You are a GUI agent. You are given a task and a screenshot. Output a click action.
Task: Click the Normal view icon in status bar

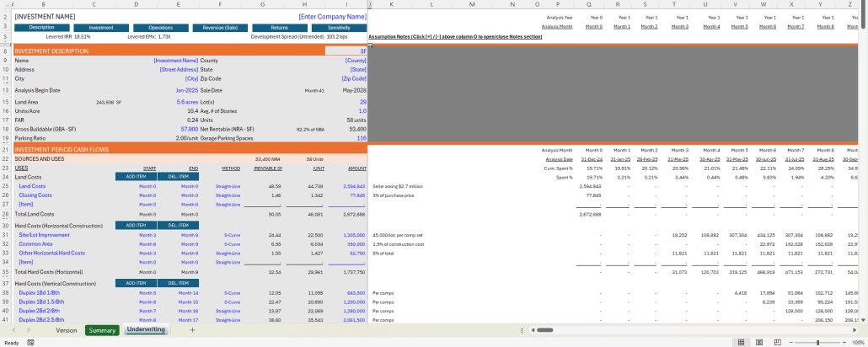[x=742, y=343]
